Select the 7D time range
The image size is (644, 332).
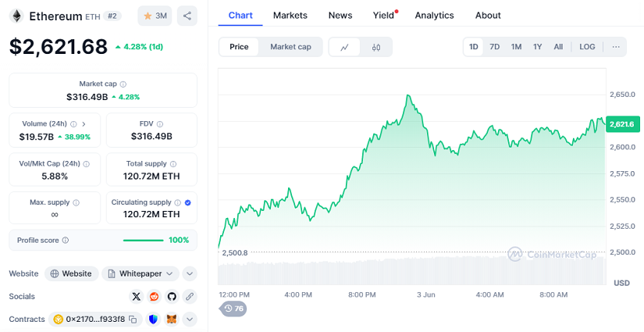click(495, 47)
